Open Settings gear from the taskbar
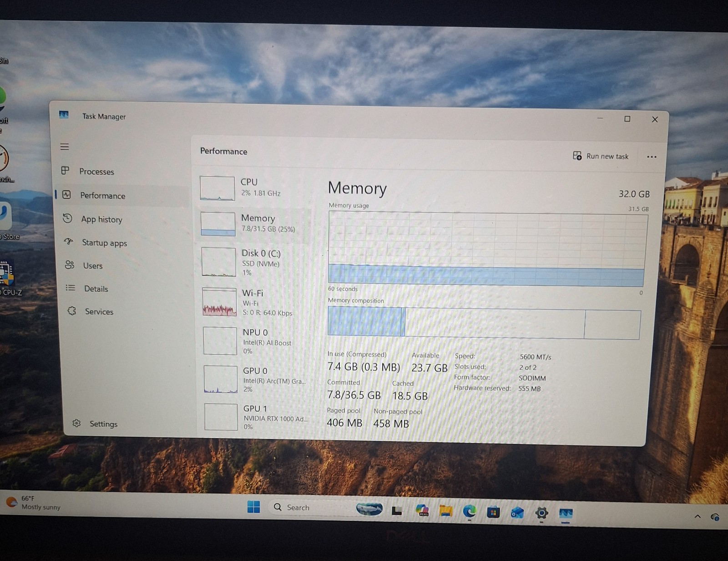The width and height of the screenshot is (728, 561). coord(541,514)
